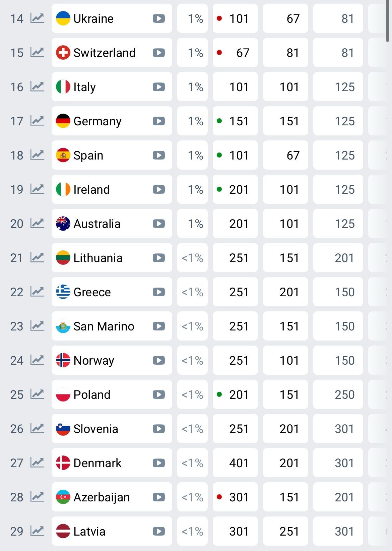
Task: Select the Poland country entry
Action: coord(112,394)
